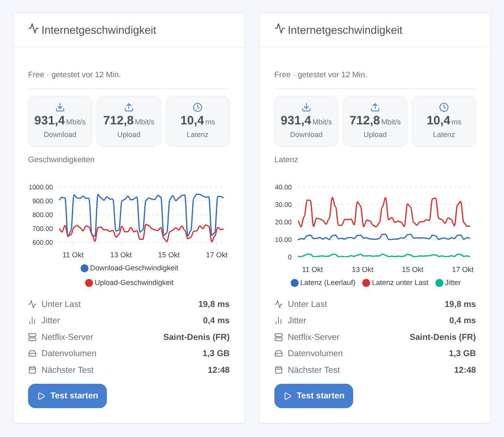Click the download icon in the left card
Viewport: 504px width, 437px height.
pyautogui.click(x=60, y=107)
